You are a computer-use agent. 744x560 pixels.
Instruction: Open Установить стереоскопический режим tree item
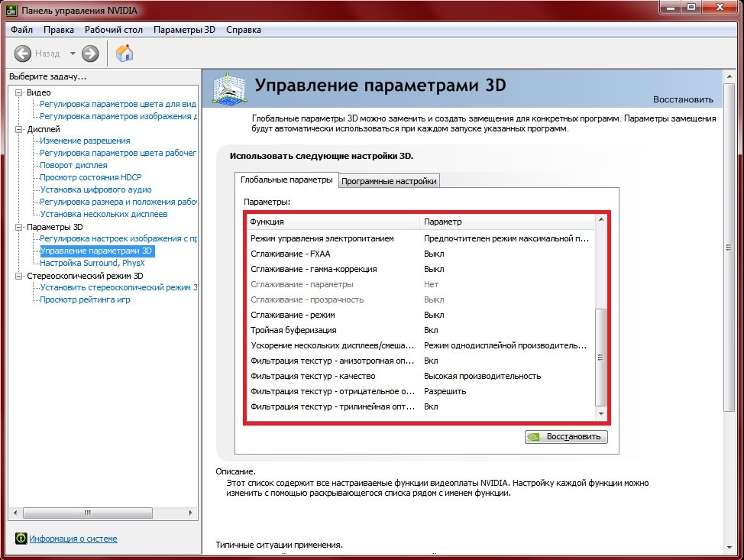[118, 287]
